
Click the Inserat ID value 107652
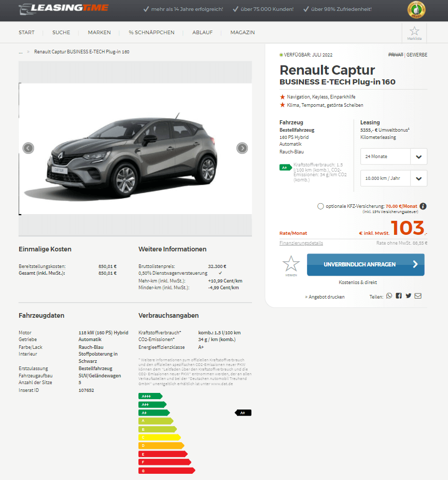(87, 390)
